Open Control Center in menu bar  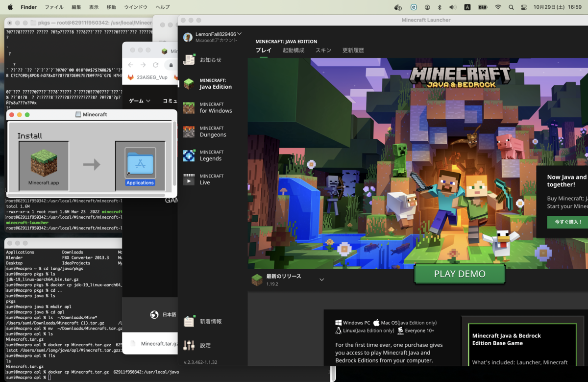pyautogui.click(x=524, y=7)
